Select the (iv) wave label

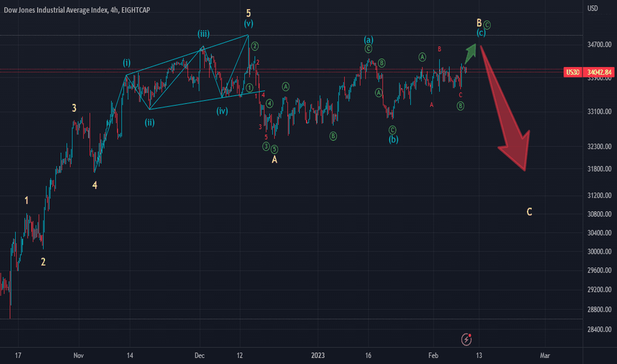pyautogui.click(x=222, y=111)
